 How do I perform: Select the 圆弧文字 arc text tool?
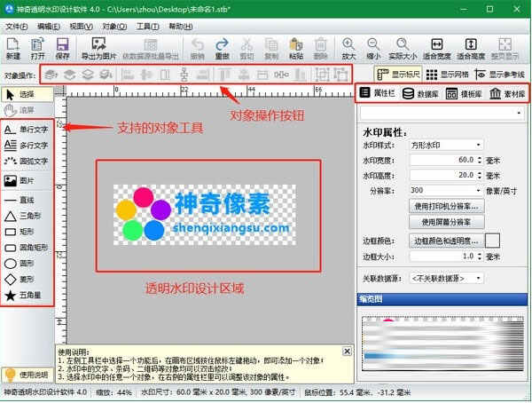click(x=27, y=161)
